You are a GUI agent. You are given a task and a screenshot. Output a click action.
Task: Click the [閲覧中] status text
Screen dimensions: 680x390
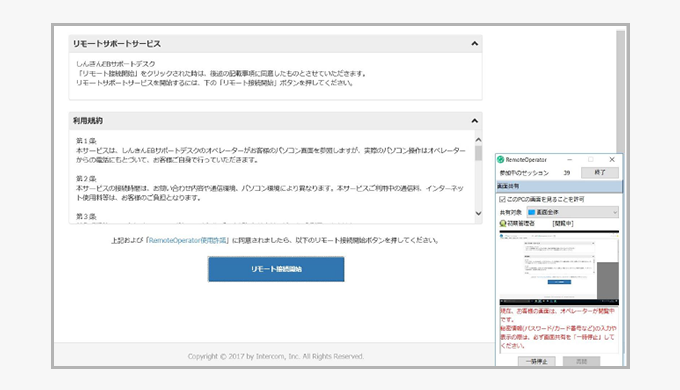click(x=563, y=223)
